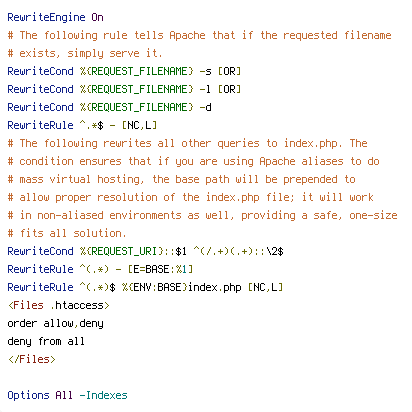
Task: Click the order allow,deny line
Action: (x=55, y=323)
